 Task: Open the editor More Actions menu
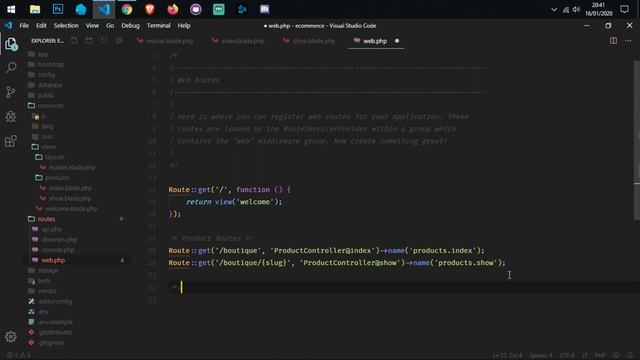pyautogui.click(x=628, y=40)
